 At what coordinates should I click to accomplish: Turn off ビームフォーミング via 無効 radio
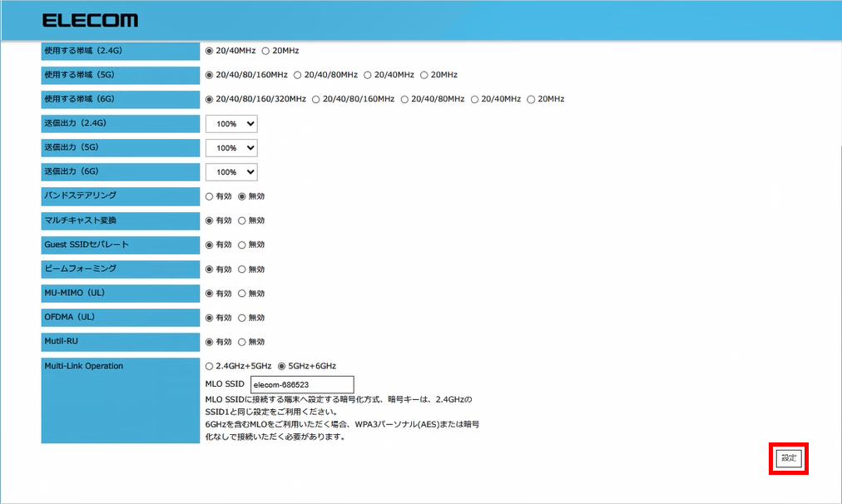(242, 269)
